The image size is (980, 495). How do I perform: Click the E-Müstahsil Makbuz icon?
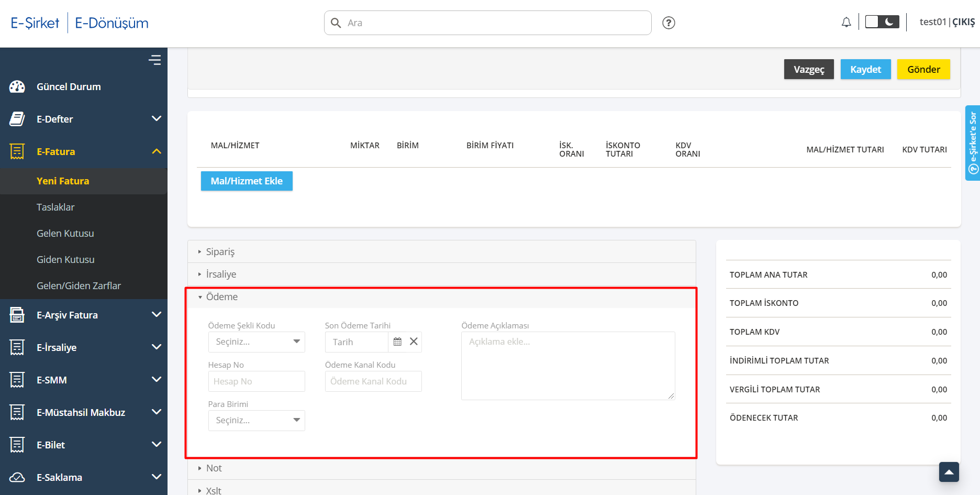coord(17,413)
